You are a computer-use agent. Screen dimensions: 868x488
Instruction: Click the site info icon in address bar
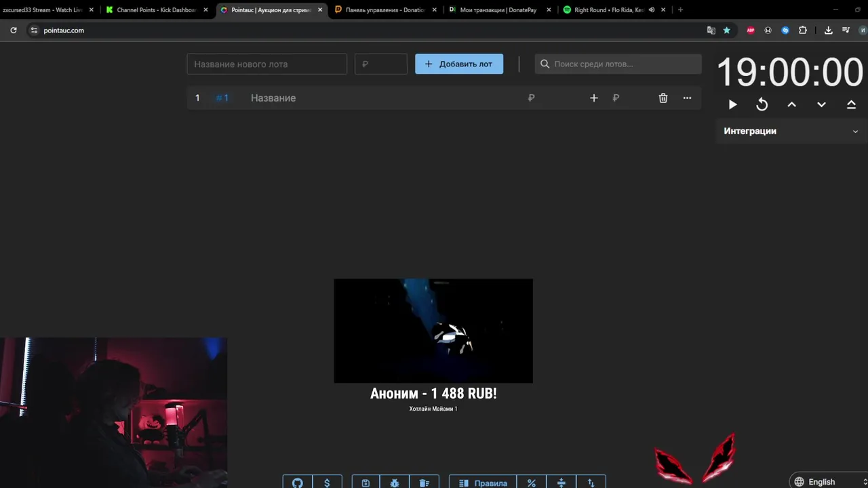[x=34, y=30]
